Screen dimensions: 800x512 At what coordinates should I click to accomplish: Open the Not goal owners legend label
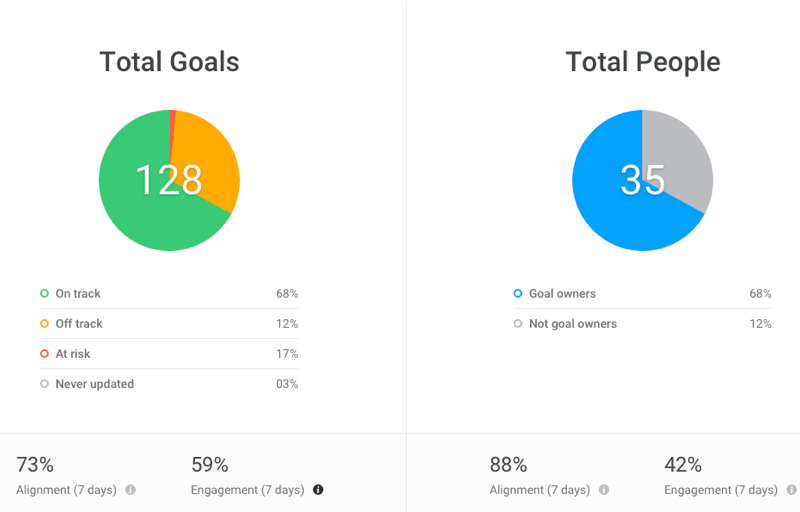tap(573, 323)
